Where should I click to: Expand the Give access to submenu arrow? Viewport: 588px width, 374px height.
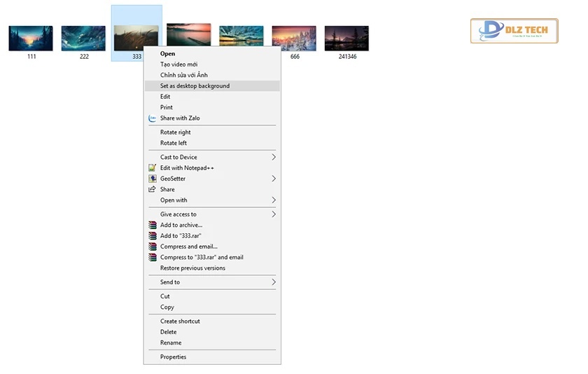[x=274, y=214]
